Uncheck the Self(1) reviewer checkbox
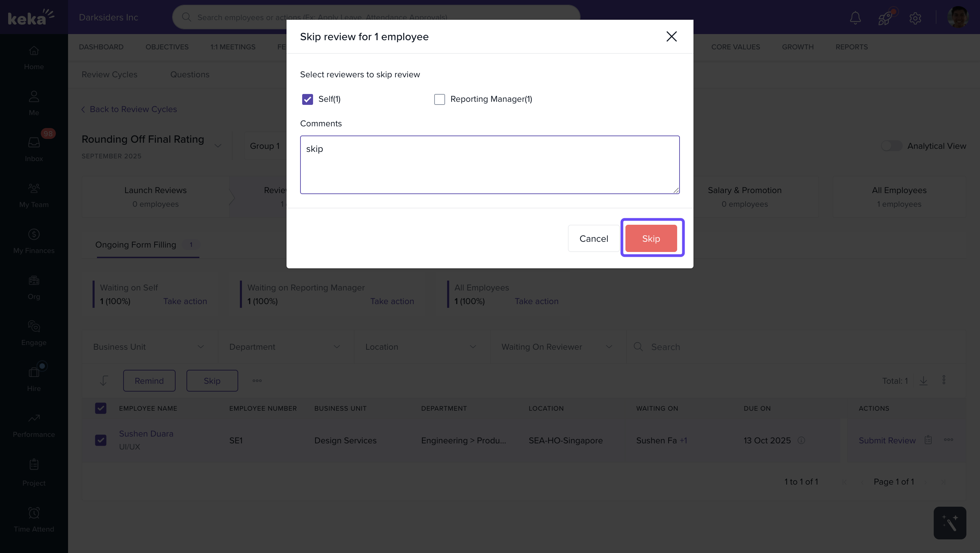Screen dimensions: 980x553 tap(307, 99)
